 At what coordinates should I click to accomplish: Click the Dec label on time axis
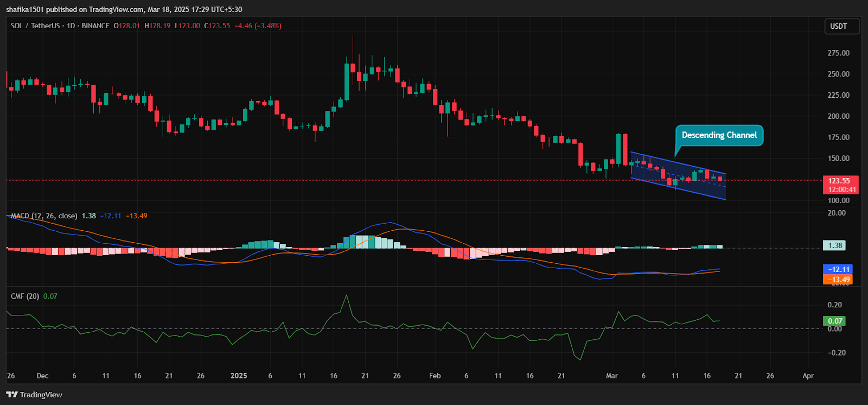[x=42, y=376]
